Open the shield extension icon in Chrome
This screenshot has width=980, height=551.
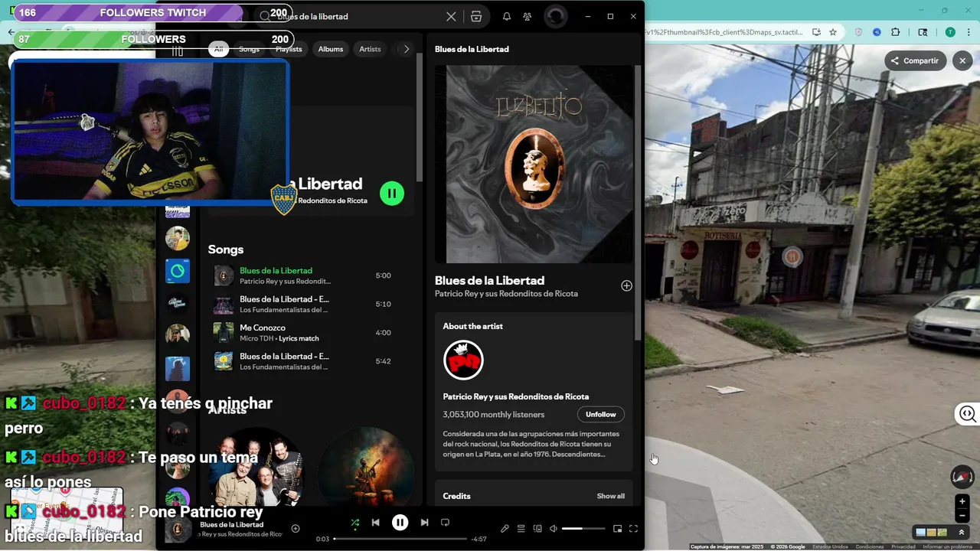click(858, 32)
